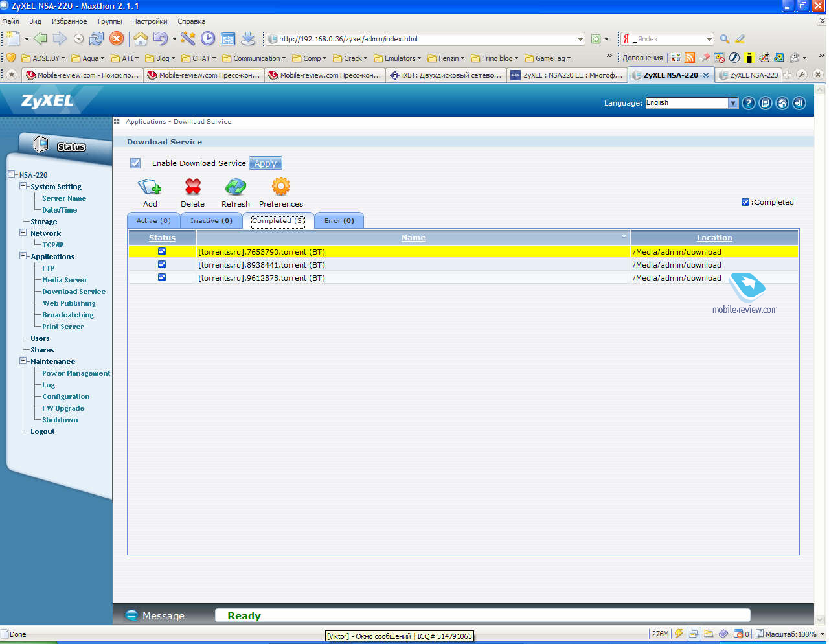
Task: Click the Undo closed tab icon
Action: (x=160, y=39)
